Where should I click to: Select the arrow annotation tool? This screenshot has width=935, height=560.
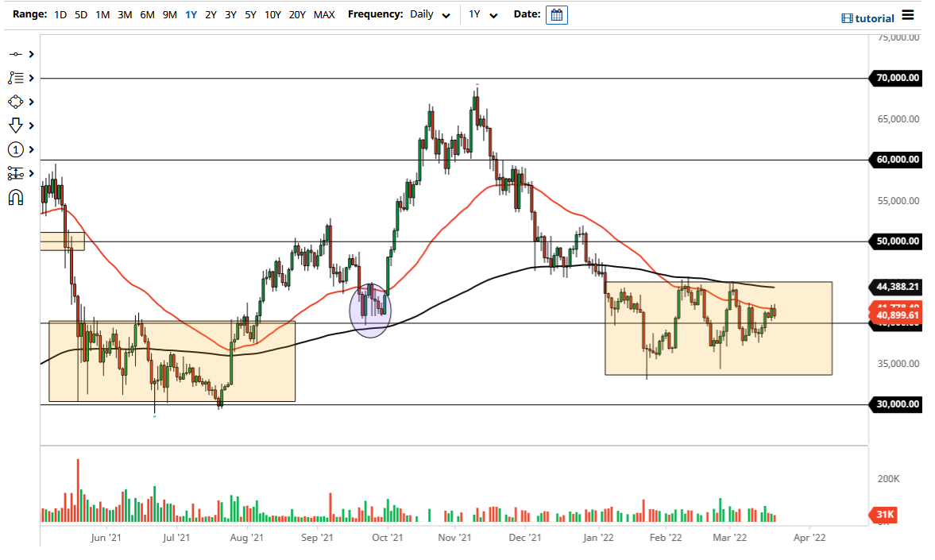coord(17,126)
